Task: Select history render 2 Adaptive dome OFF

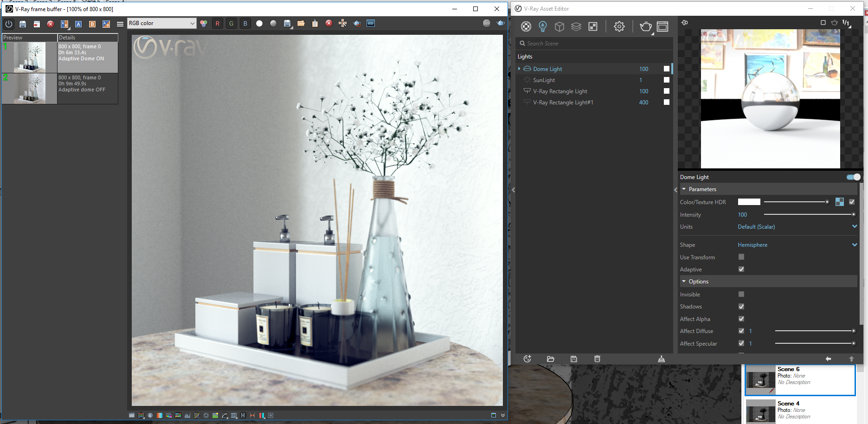Action: click(60, 88)
